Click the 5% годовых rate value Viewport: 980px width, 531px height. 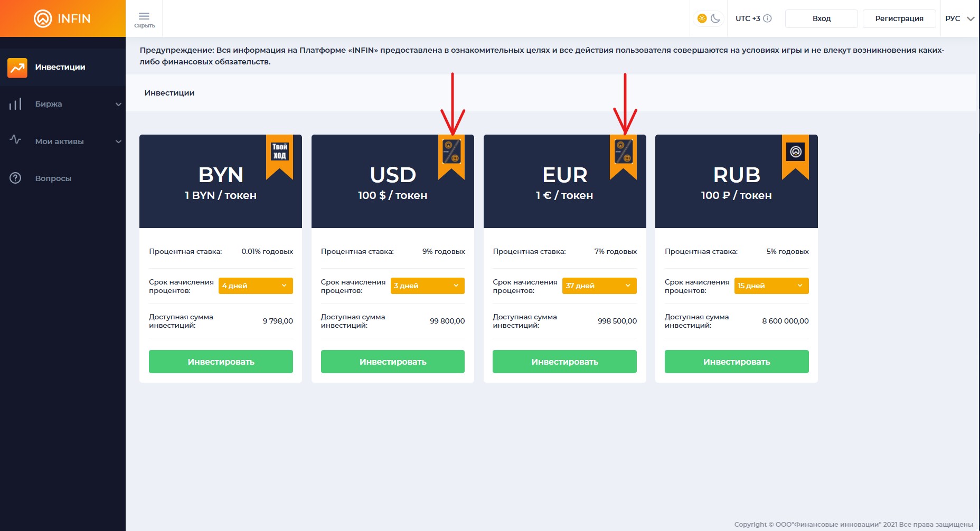pos(788,251)
